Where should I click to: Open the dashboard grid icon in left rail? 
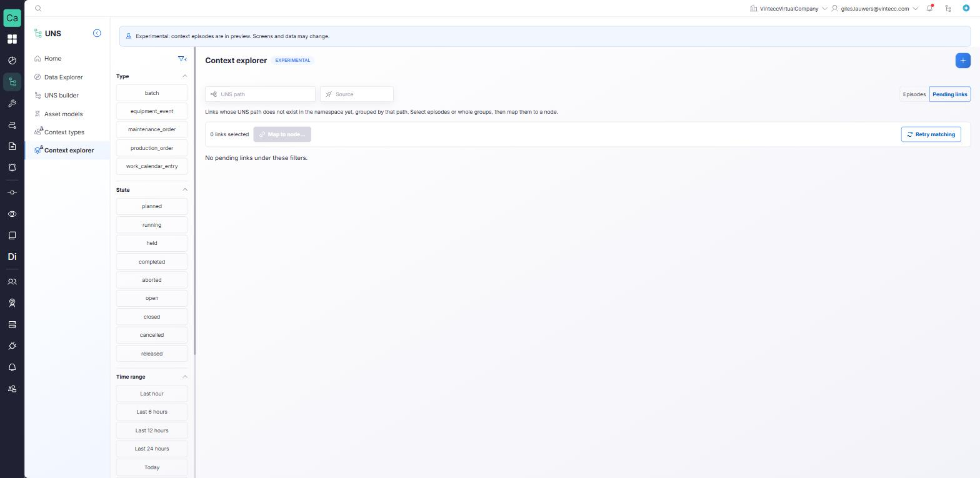click(x=12, y=39)
